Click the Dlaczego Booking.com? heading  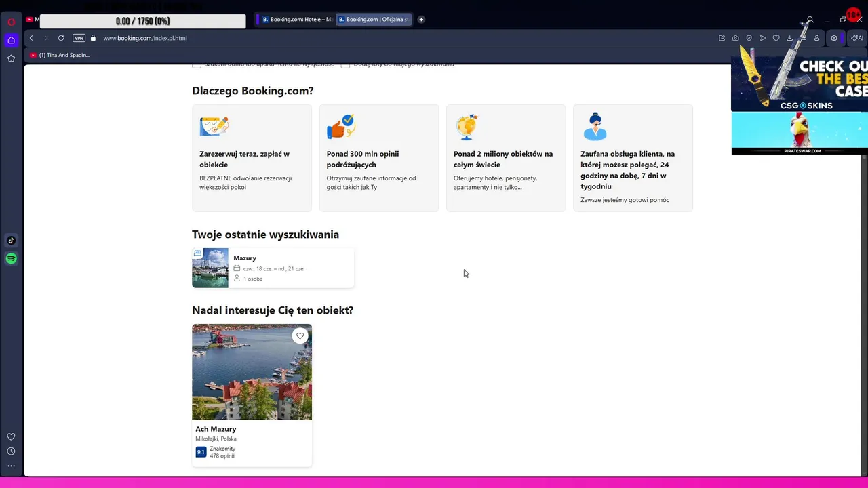pos(252,91)
